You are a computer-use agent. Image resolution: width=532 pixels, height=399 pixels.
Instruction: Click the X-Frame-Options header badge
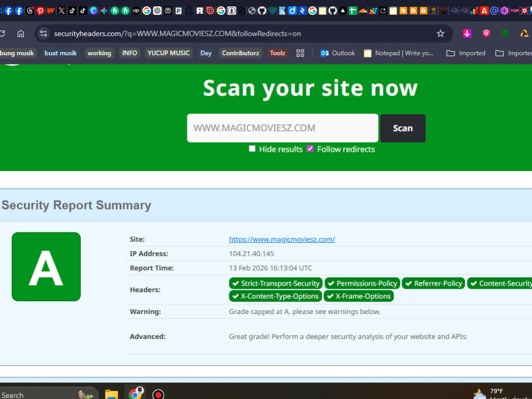(359, 296)
